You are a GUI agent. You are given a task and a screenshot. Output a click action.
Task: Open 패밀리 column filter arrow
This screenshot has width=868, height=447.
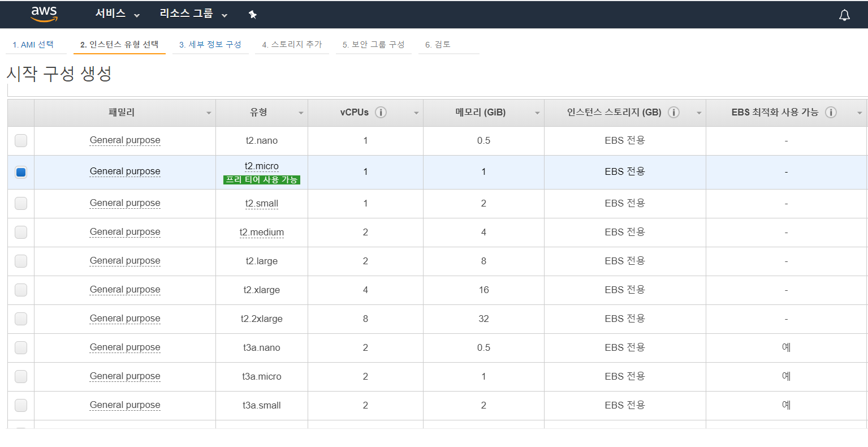coord(209,113)
